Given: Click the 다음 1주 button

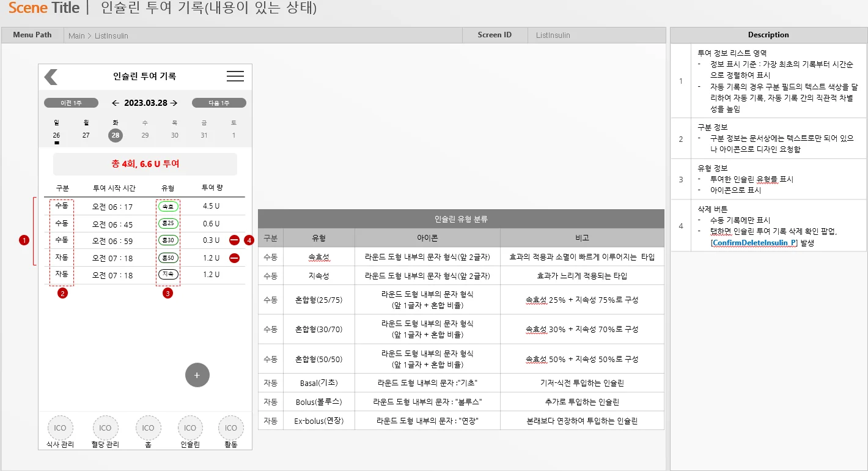Looking at the screenshot, I should [x=219, y=103].
